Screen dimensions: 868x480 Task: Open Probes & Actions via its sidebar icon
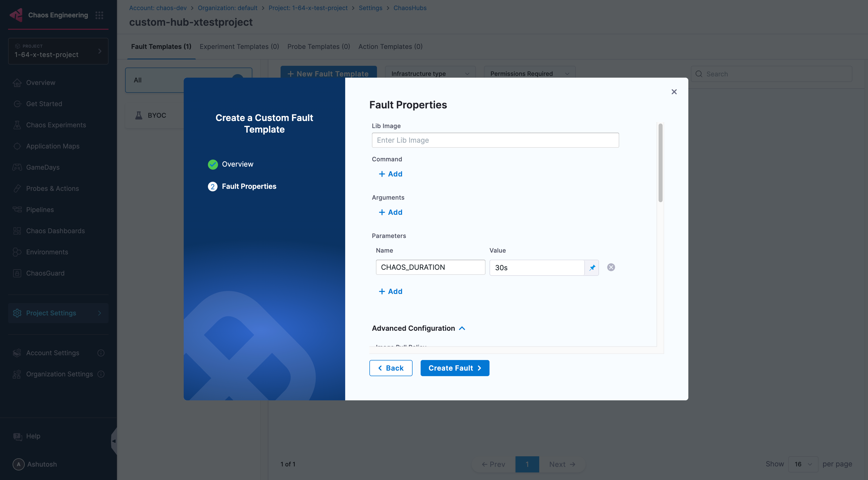pyautogui.click(x=17, y=188)
